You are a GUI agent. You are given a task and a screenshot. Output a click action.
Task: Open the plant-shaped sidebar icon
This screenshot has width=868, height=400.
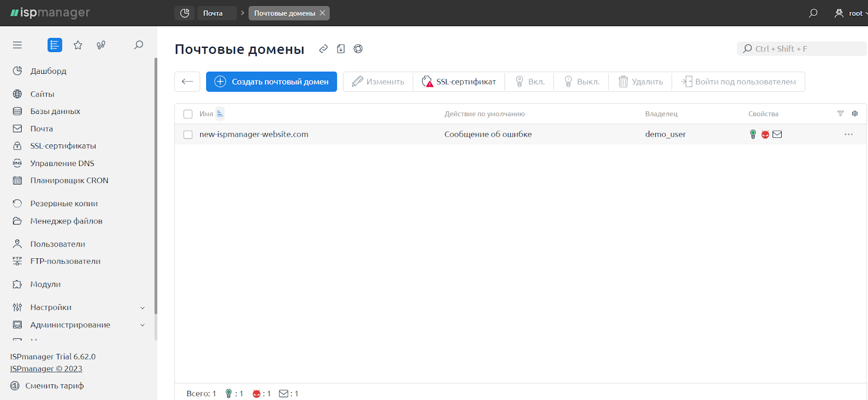tap(101, 45)
